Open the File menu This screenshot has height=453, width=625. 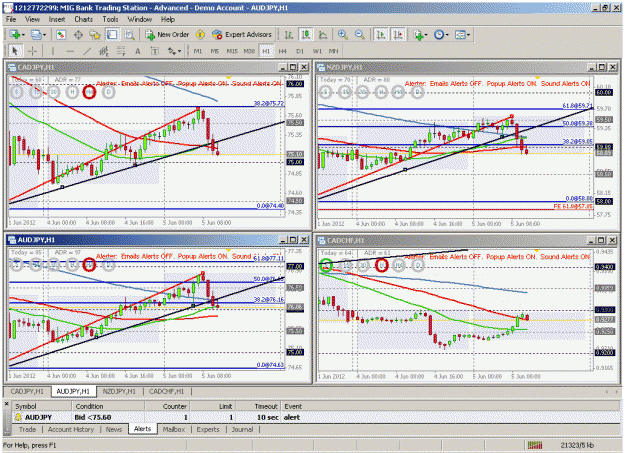11,19
